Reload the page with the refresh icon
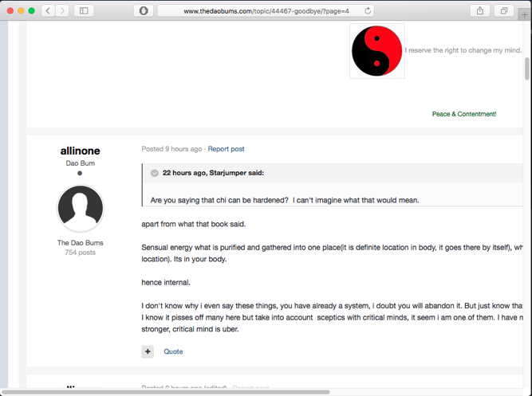Screen dimensions: 532x396 pos(368,11)
